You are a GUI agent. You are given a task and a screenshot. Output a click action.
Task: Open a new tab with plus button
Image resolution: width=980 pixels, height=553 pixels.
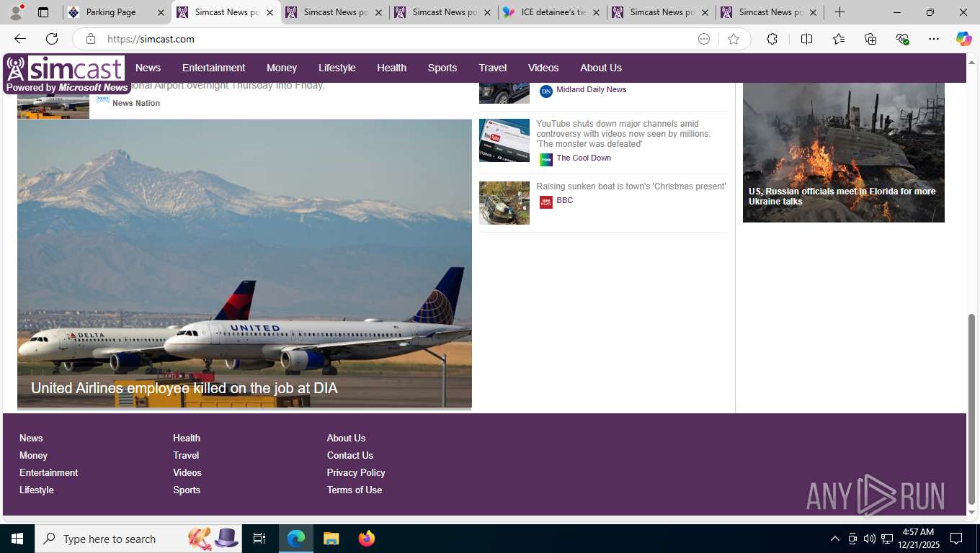pos(839,12)
